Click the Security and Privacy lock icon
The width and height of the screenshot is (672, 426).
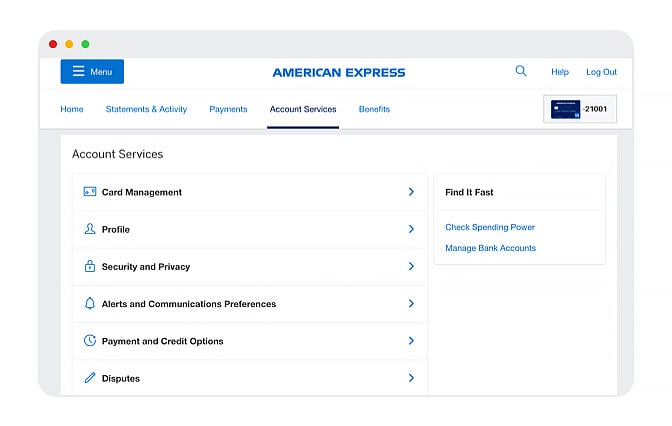[x=90, y=266]
